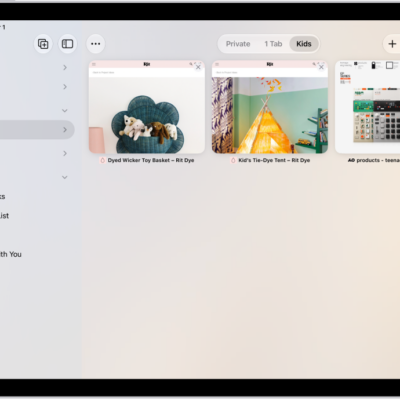This screenshot has width=400, height=400.
Task: Open the Kid's Tie-Dye Tent thumbnail
Action: click(x=270, y=107)
